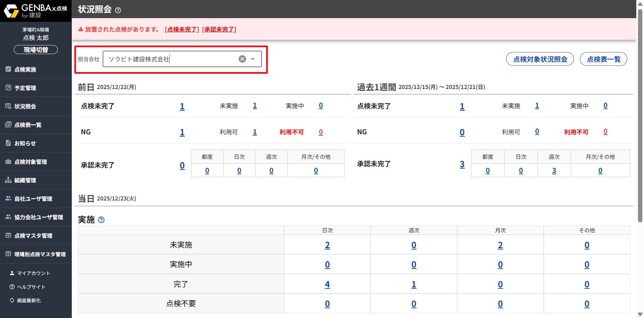Click the お知らせ document icon
Screen dimensions: 644x318
click(x=8, y=143)
